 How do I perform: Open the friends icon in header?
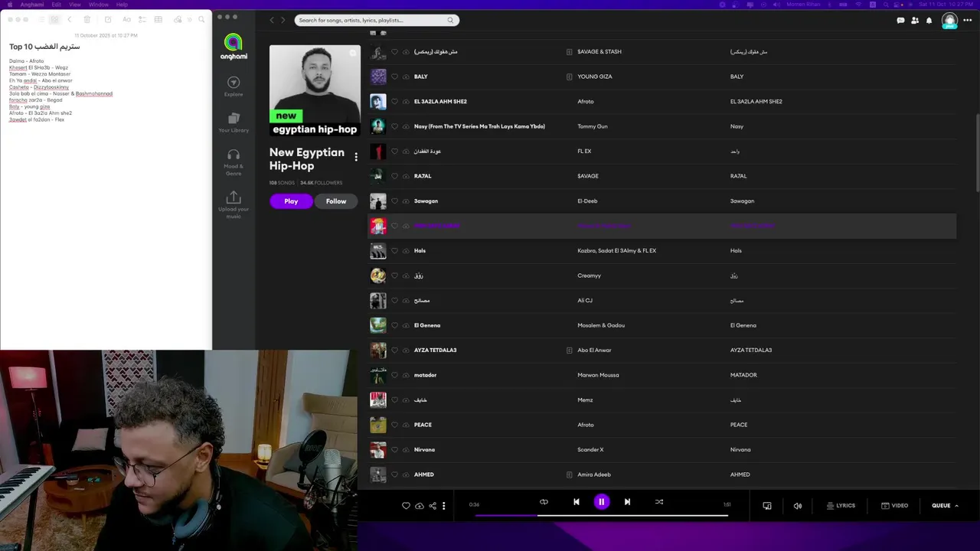(915, 21)
